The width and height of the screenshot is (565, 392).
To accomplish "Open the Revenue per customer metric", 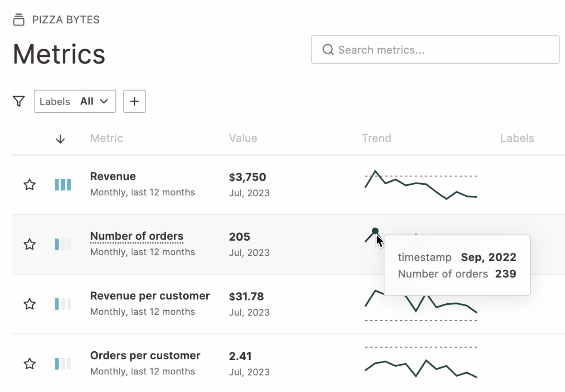I will [x=150, y=296].
